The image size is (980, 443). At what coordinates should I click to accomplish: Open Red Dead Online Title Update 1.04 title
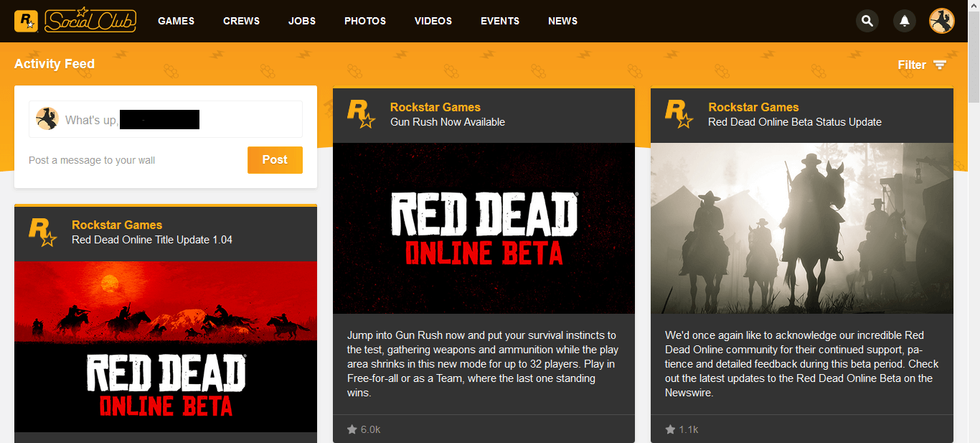point(152,240)
